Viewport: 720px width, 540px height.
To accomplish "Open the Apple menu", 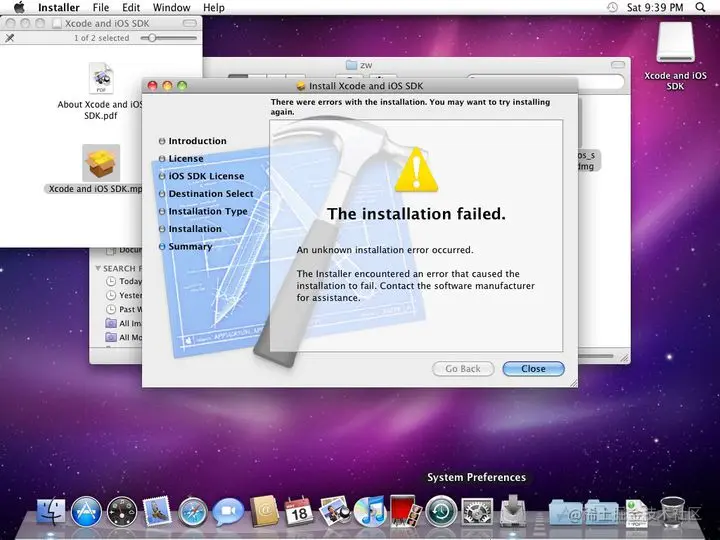I will pos(19,7).
